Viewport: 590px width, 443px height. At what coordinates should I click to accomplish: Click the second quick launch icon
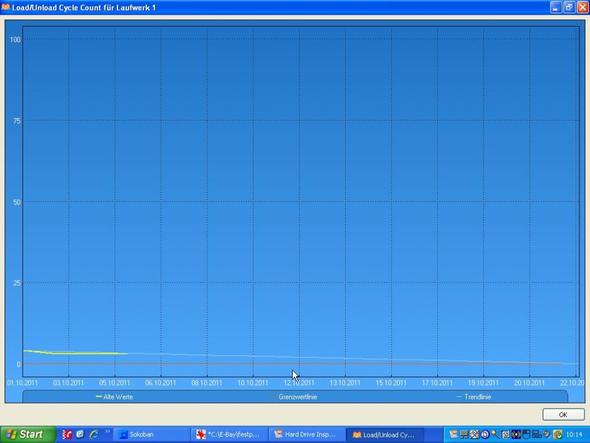pyautogui.click(x=80, y=434)
